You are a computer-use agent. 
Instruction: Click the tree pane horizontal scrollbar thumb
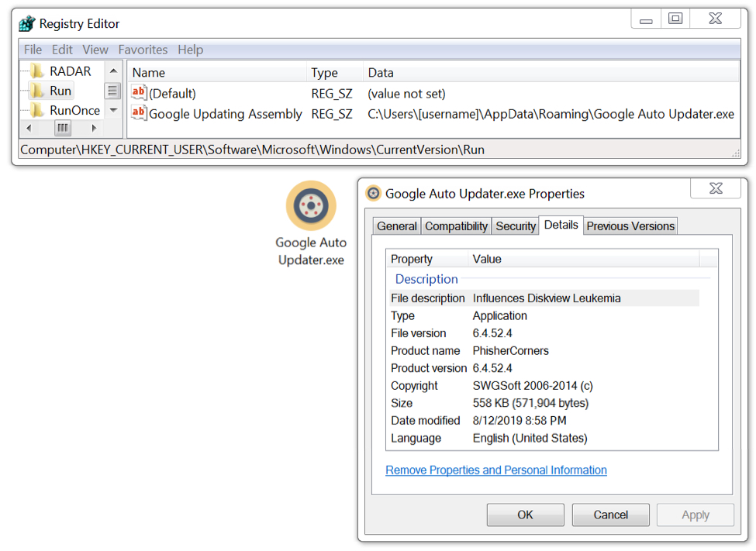tap(63, 128)
